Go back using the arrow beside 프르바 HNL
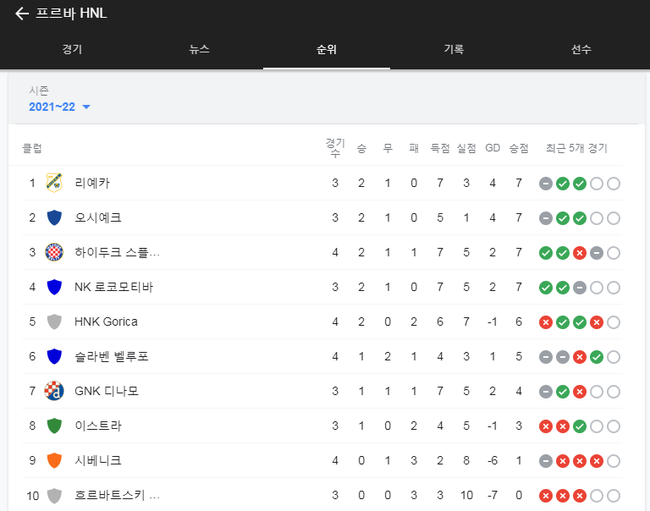The image size is (650, 511). [x=22, y=14]
